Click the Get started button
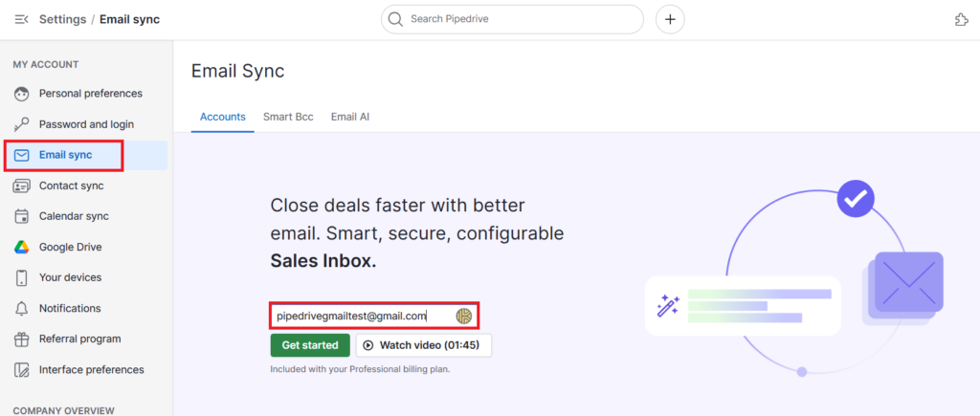 (310, 345)
